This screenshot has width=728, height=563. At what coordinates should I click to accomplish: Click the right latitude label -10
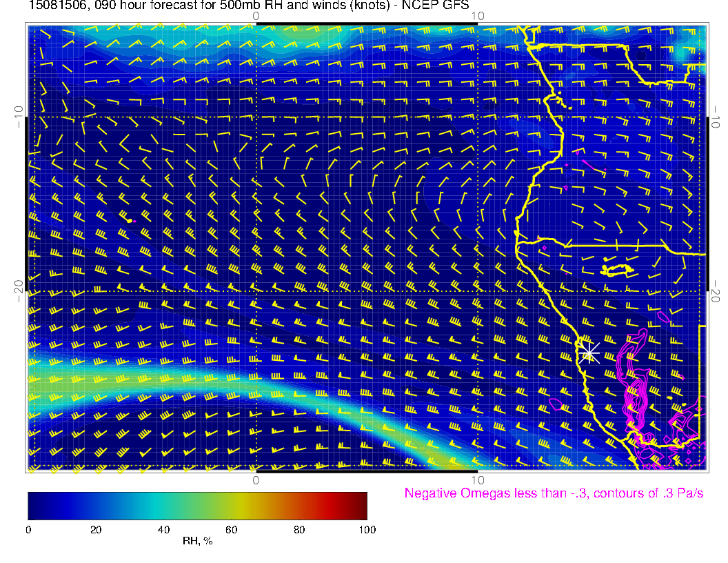(716, 117)
